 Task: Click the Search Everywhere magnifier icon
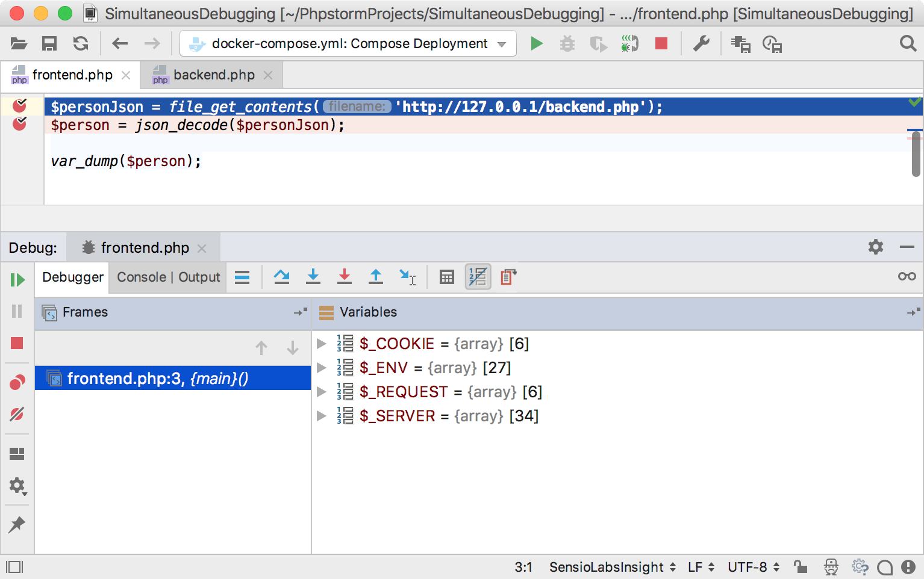click(x=907, y=43)
